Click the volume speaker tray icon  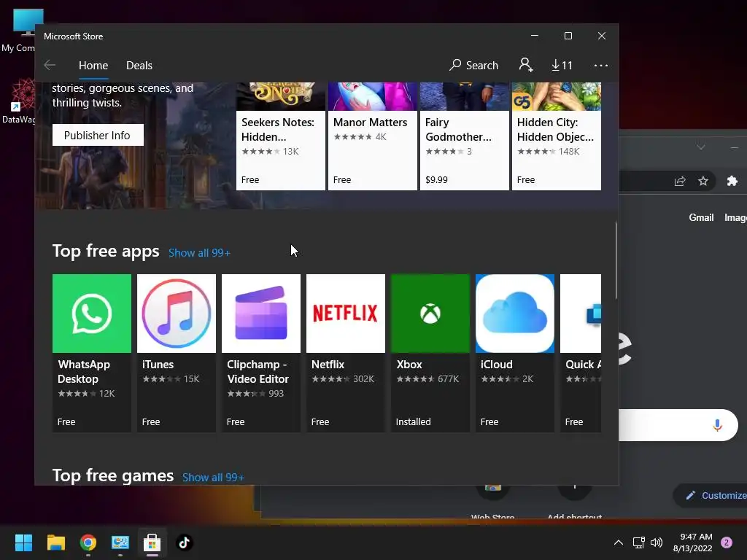tap(657, 542)
